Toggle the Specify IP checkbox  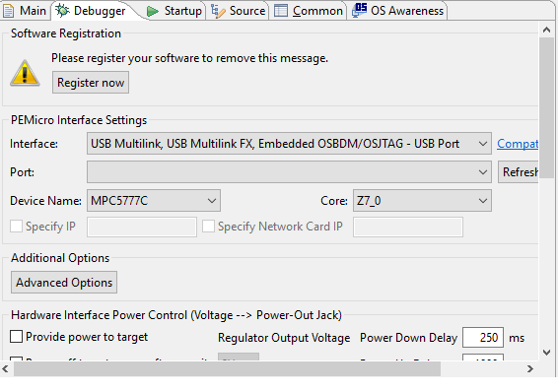click(x=17, y=226)
